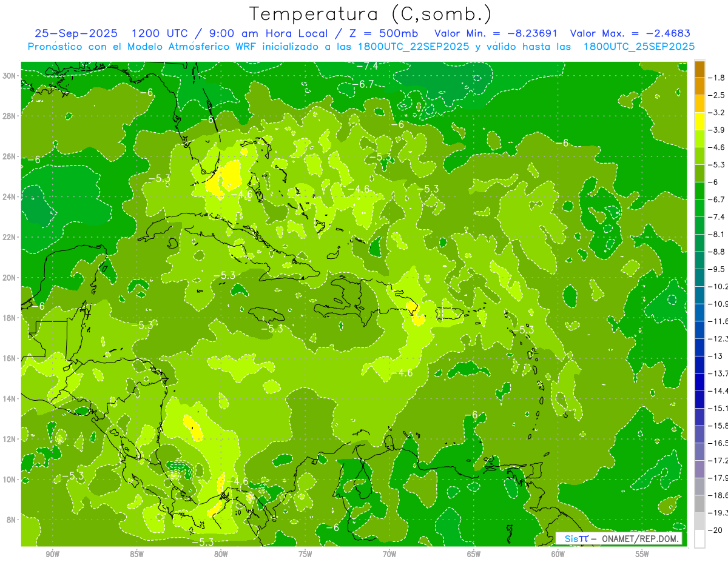Click the 90W longitude axis label
The width and height of the screenshot is (728, 562).
pos(52,554)
